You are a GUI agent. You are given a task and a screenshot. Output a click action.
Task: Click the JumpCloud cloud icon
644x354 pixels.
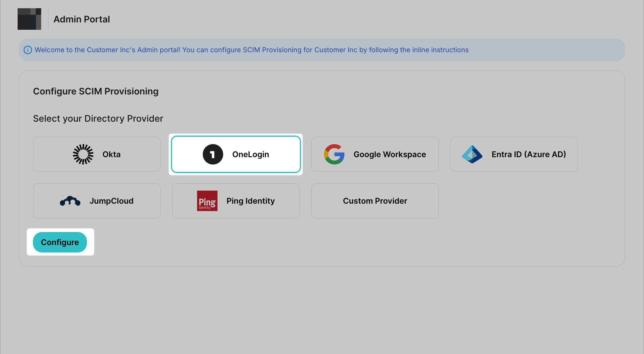(70, 201)
